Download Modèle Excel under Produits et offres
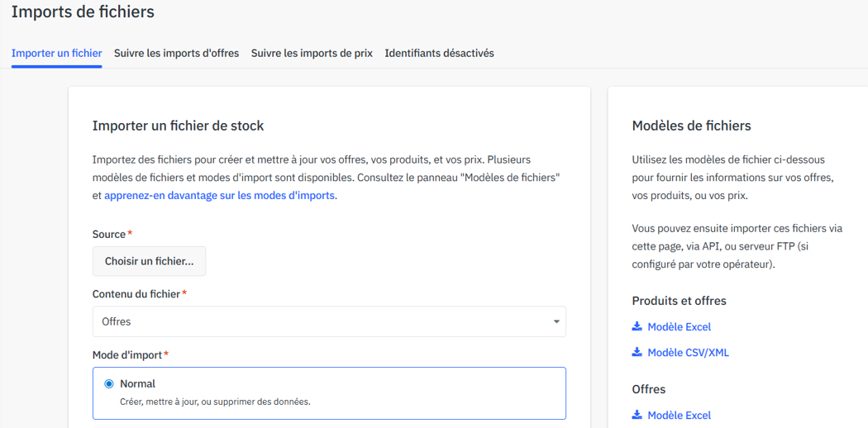This screenshot has width=868, height=428. click(x=679, y=327)
